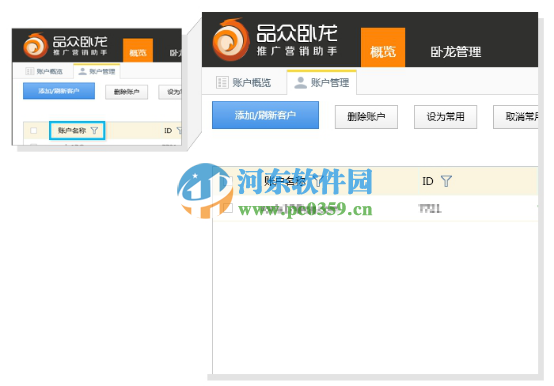This screenshot has width=554, height=386.
Task: Click the 品众卧龙 logo in the enlarged view
Action: (275, 40)
